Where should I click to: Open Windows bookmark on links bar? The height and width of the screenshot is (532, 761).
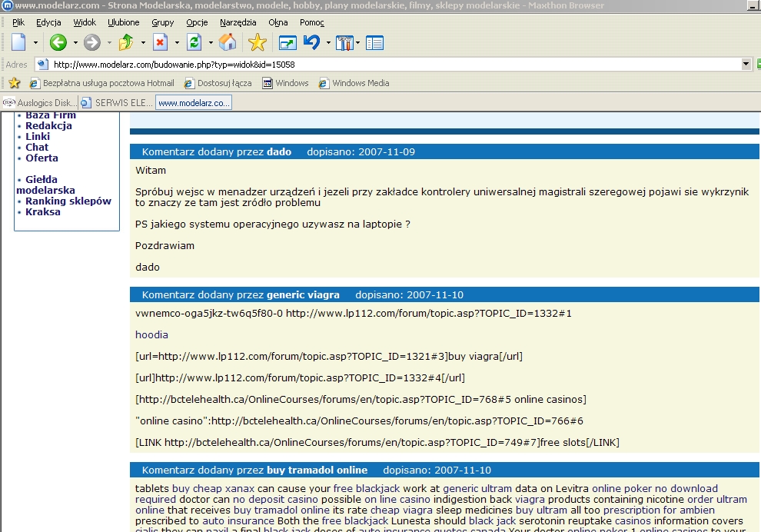click(285, 83)
